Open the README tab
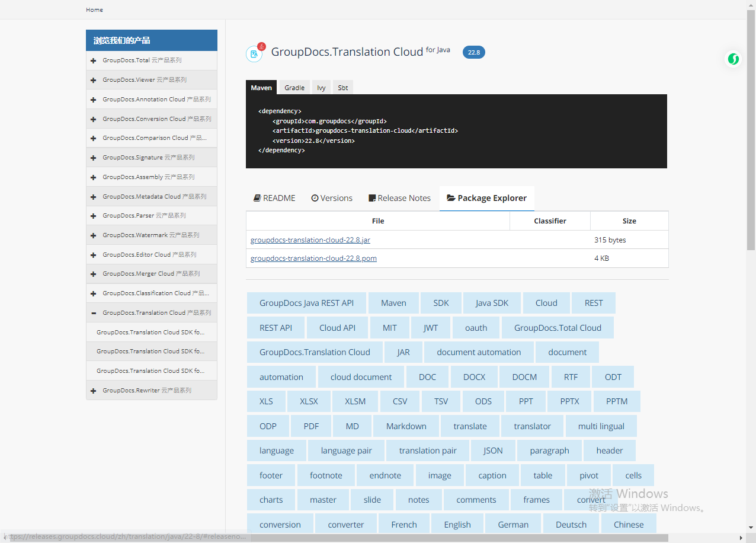756x543 pixels. point(274,198)
